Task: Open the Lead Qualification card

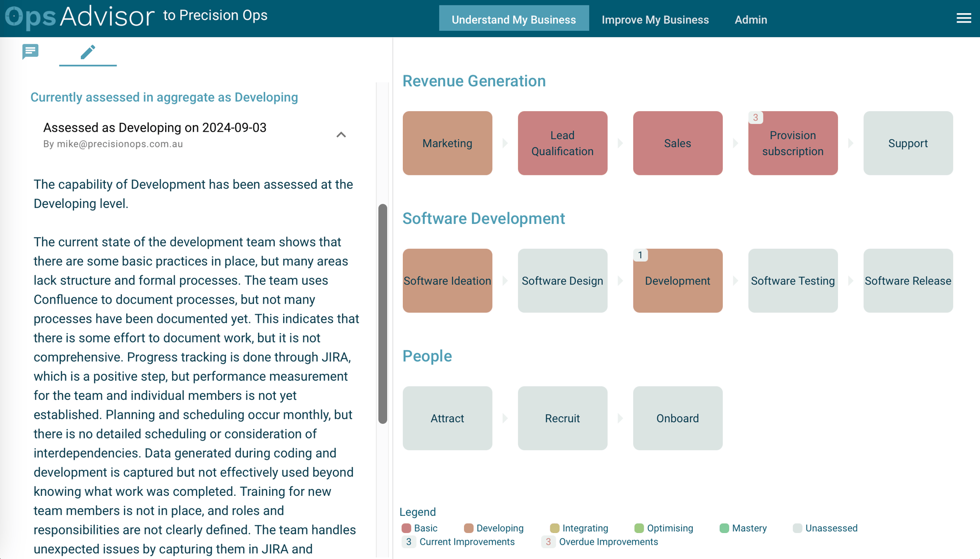Action: (x=563, y=143)
